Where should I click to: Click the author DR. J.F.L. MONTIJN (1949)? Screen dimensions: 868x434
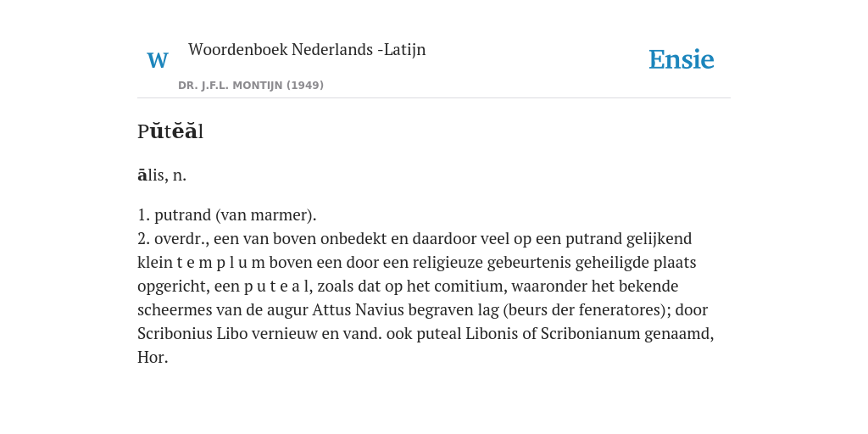[x=251, y=86]
